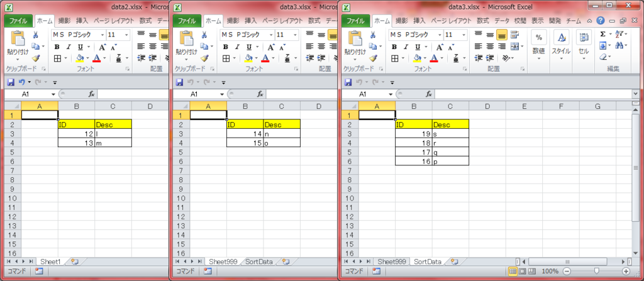Image resolution: width=644 pixels, height=281 pixels.
Task: Switch to Page Break Preview in right status bar
Action: tap(532, 271)
